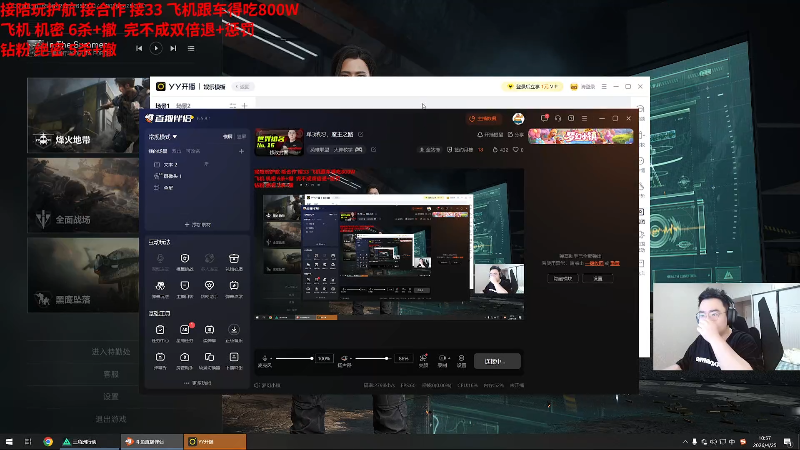Open YY开播 window hamburger menu

[x=604, y=87]
